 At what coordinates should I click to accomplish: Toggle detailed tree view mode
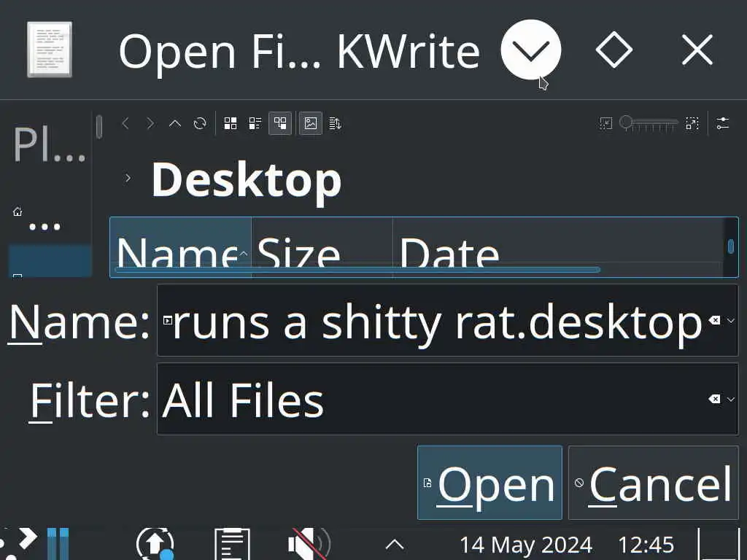tap(280, 124)
